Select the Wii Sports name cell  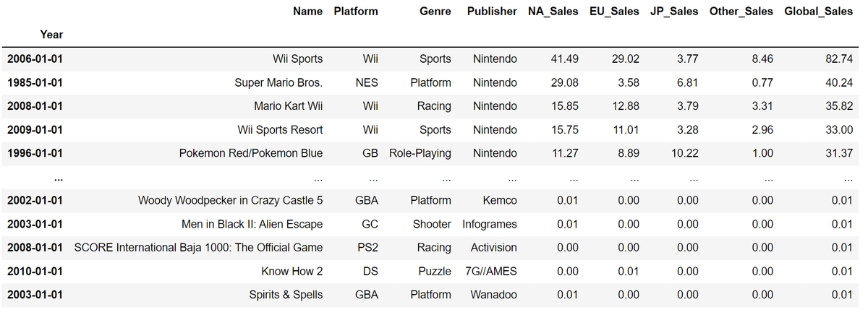297,59
